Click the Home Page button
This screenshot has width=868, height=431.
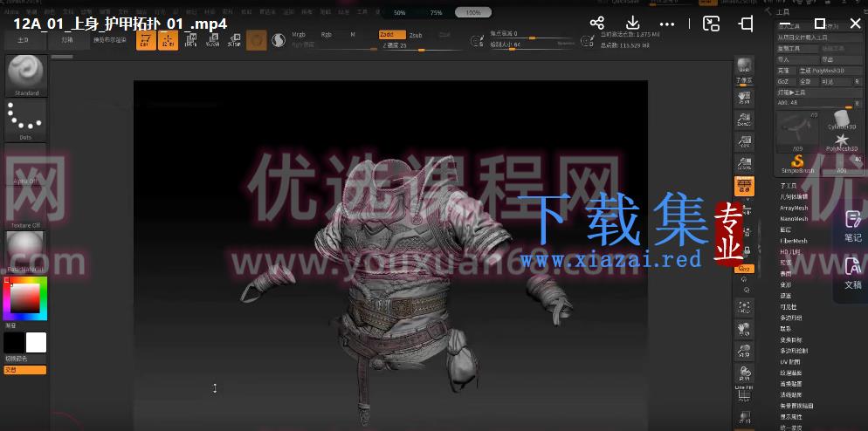[24, 40]
